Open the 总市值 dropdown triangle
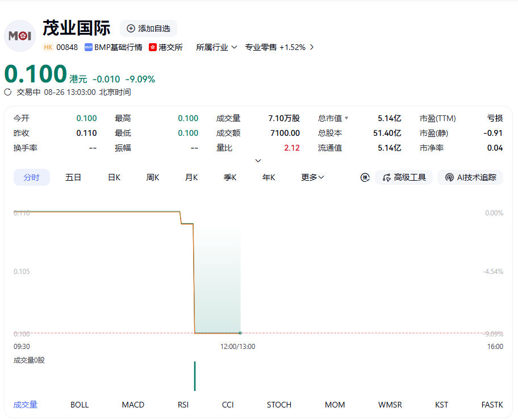The width and height of the screenshot is (518, 420). tap(346, 118)
